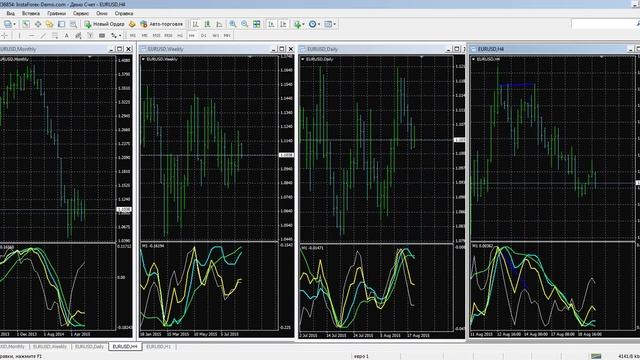Expand one-click trading arrow in Daily chart

pos(302,59)
